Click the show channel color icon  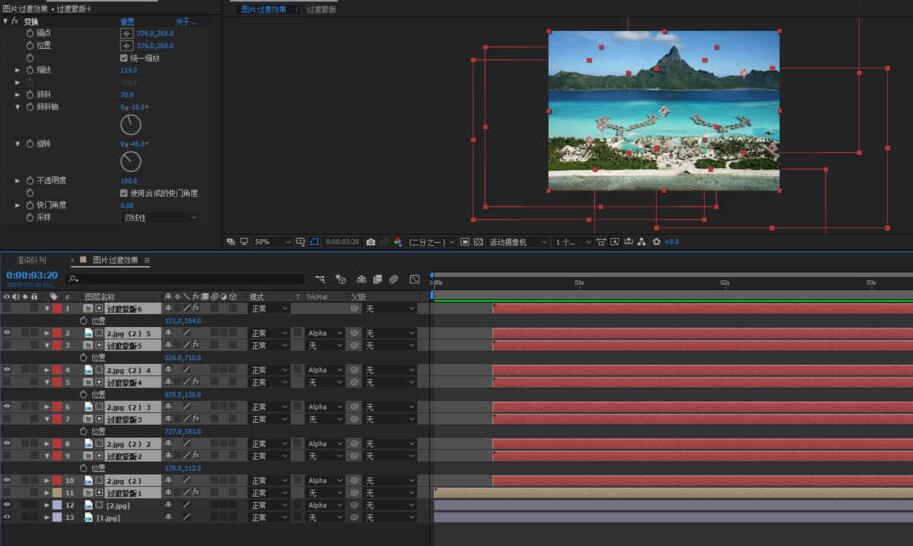tap(397, 242)
